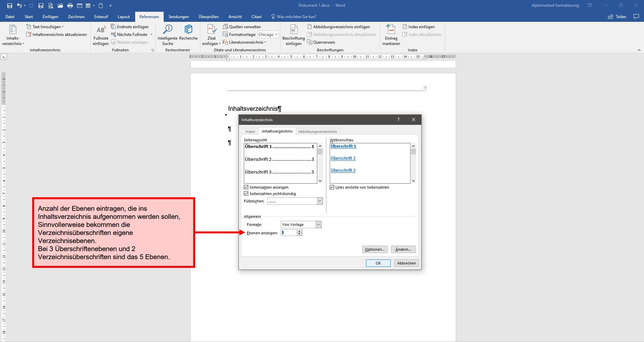Click Inhaltsverzeichnis aktualisieren in the ribbon
The image size is (644, 342).
click(56, 34)
